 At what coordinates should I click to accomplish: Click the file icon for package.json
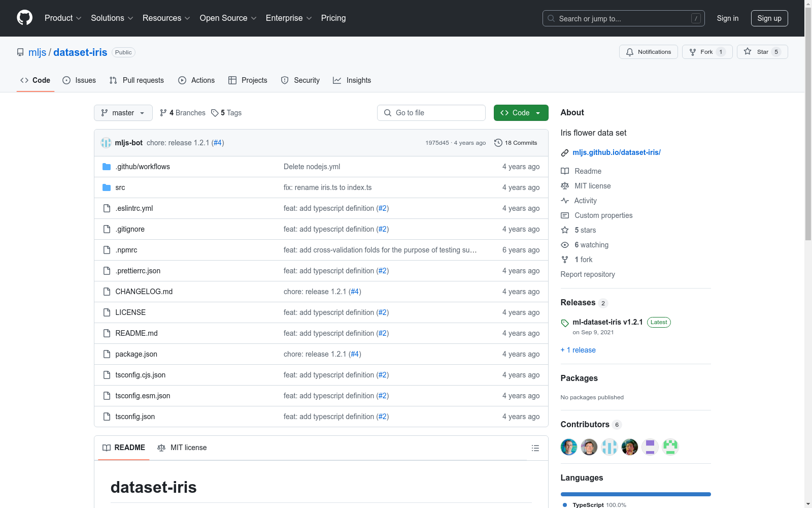coord(107,354)
